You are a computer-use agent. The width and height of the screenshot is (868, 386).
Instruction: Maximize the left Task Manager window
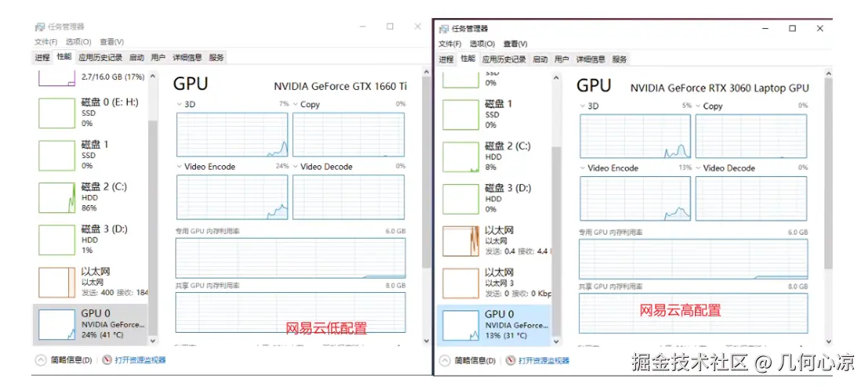(389, 26)
